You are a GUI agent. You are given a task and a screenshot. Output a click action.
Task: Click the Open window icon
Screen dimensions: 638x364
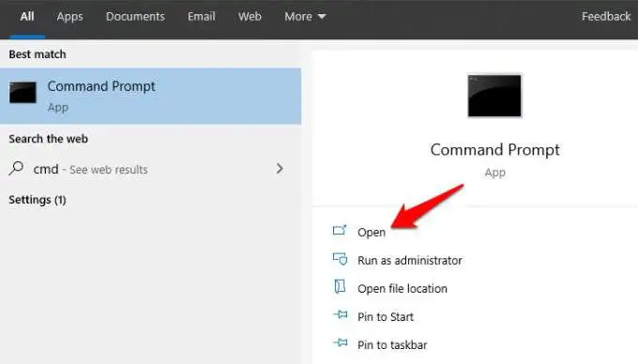coord(340,231)
